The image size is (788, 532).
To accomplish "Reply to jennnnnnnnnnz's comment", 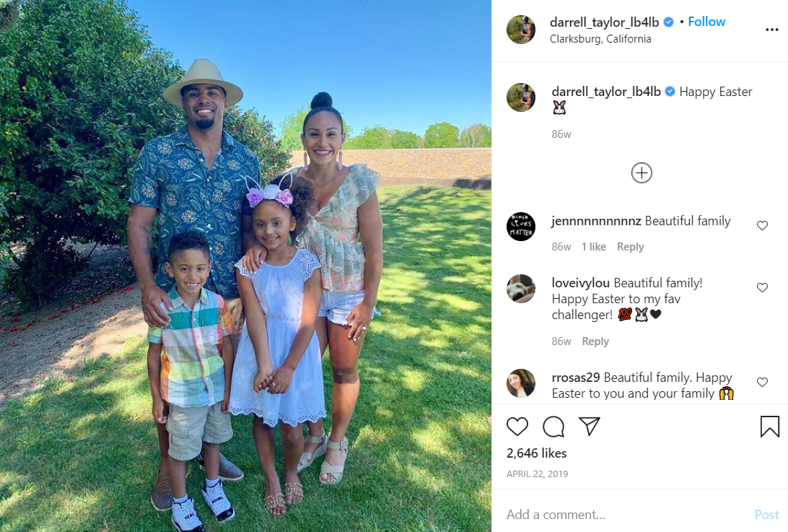I will [630, 247].
